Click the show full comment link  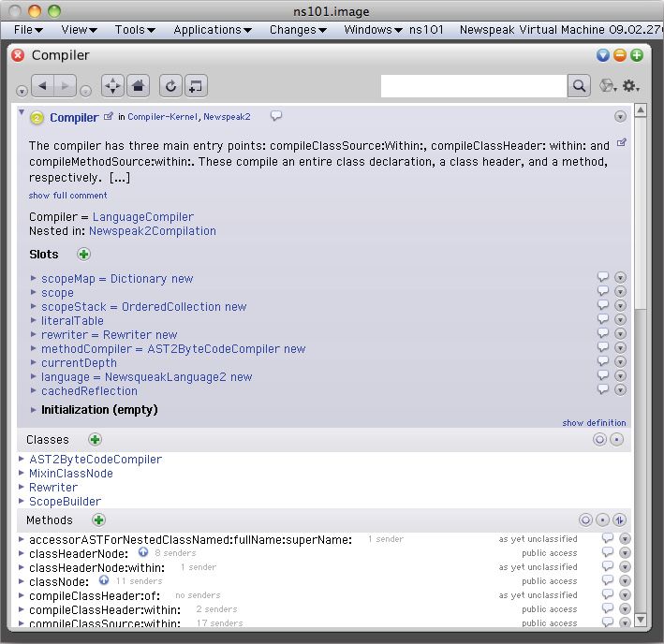click(67, 196)
